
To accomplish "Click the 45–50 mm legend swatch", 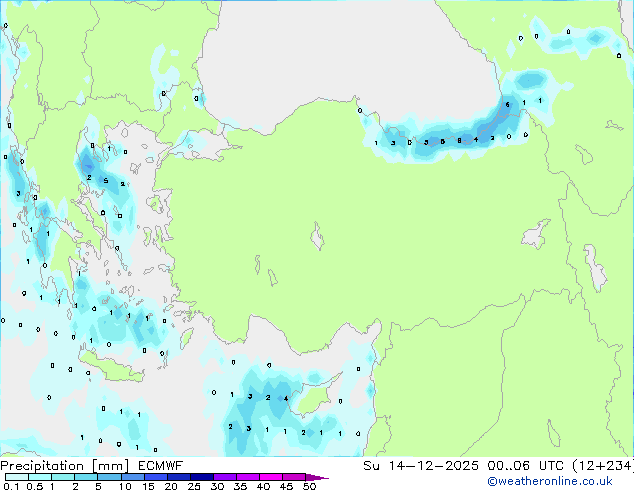I will click(x=294, y=477).
